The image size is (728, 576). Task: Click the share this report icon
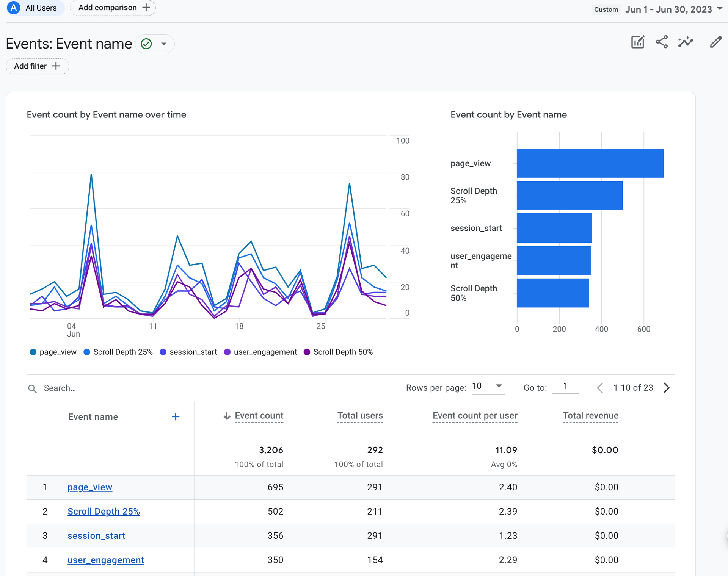(x=662, y=42)
